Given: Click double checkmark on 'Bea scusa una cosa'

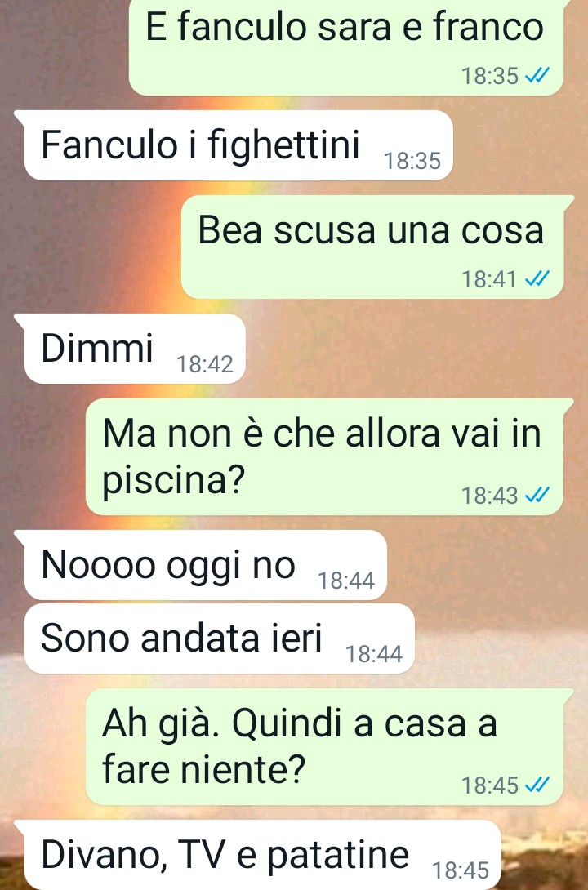Looking at the screenshot, I should 537,278.
